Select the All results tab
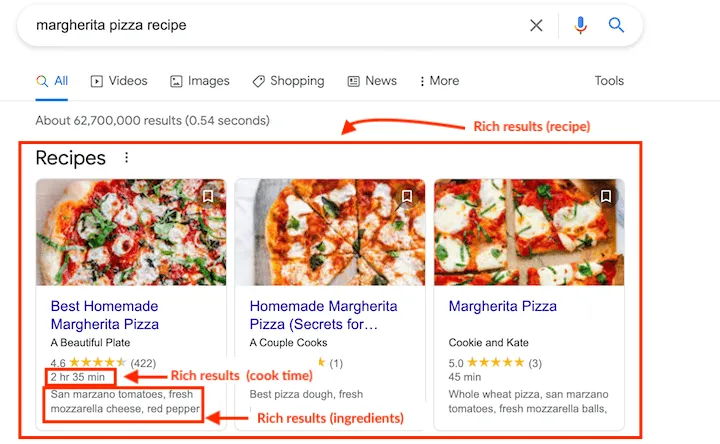Viewport: 720px width, 444px height. [x=52, y=81]
